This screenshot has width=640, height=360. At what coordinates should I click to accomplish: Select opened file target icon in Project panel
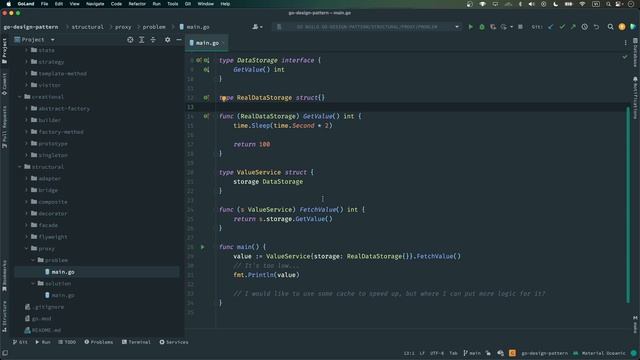130,40
